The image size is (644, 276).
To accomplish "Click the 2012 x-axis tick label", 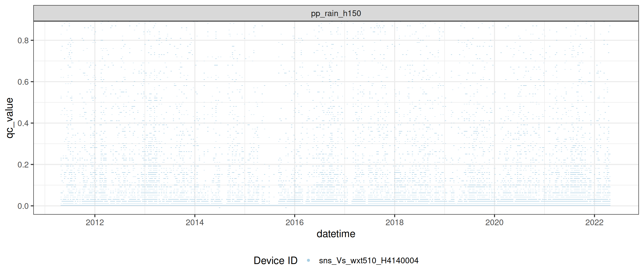I will click(95, 222).
